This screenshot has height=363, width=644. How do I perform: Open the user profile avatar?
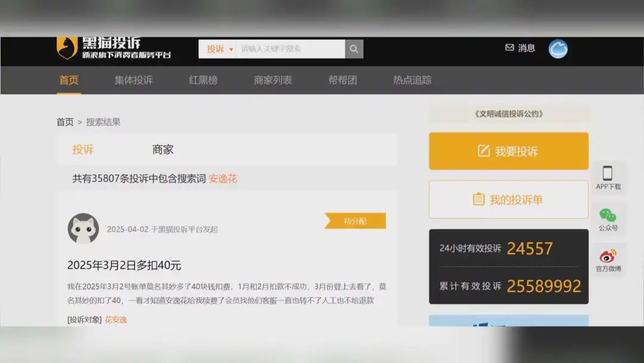point(558,49)
